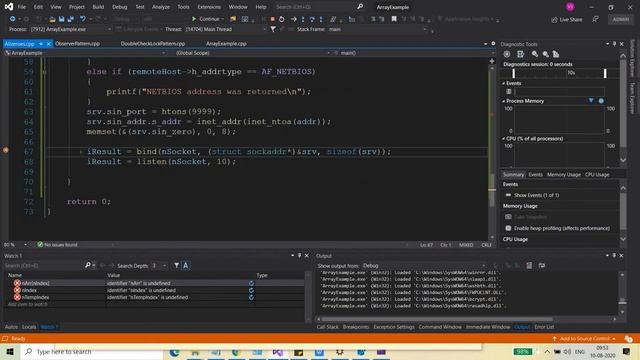Switch to the Locals tab
640x360 pixels.
point(29,327)
